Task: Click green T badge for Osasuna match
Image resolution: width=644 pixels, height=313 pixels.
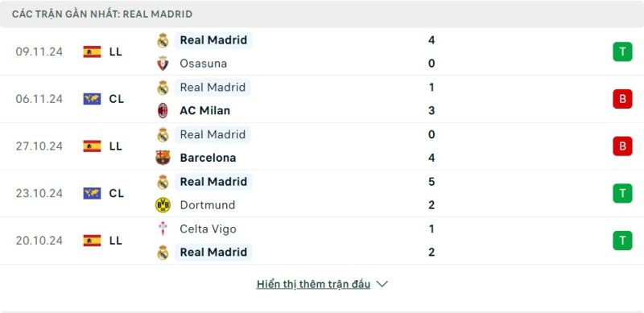Action: pyautogui.click(x=622, y=51)
